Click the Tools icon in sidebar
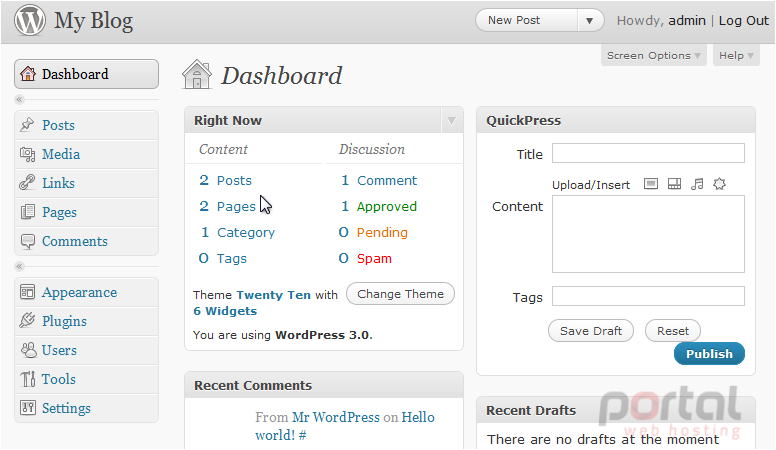The width and height of the screenshot is (776, 450). click(x=27, y=379)
